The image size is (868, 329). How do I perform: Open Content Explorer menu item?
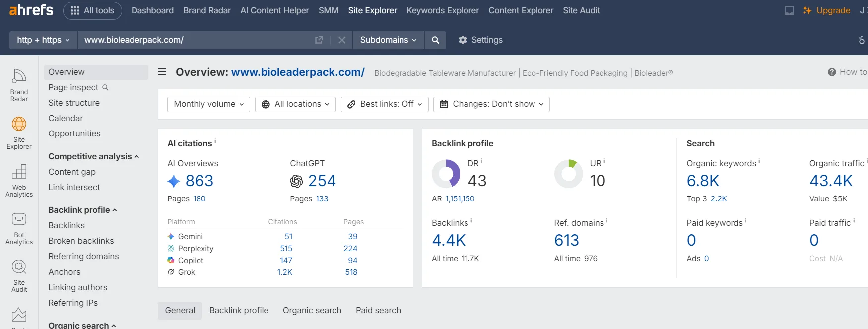(521, 10)
